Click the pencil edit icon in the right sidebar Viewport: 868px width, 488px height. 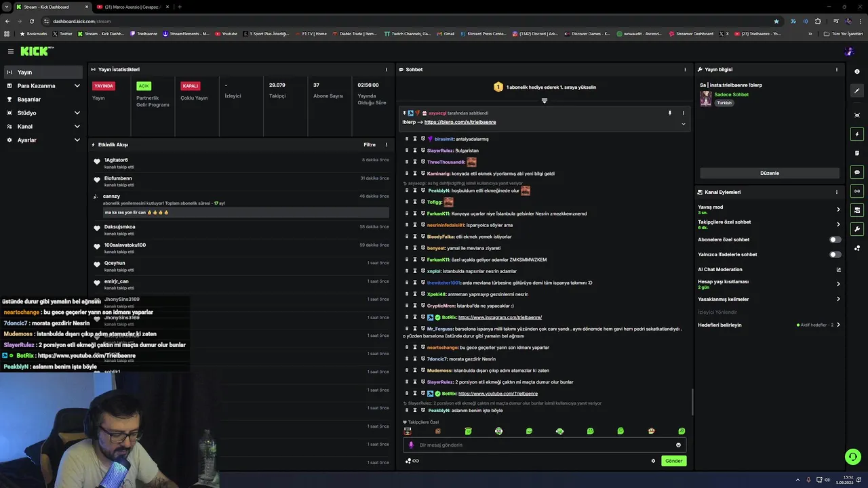coord(857,91)
